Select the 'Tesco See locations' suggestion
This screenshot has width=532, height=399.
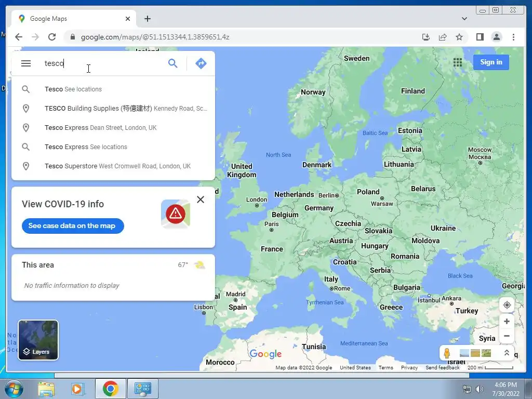(x=113, y=89)
